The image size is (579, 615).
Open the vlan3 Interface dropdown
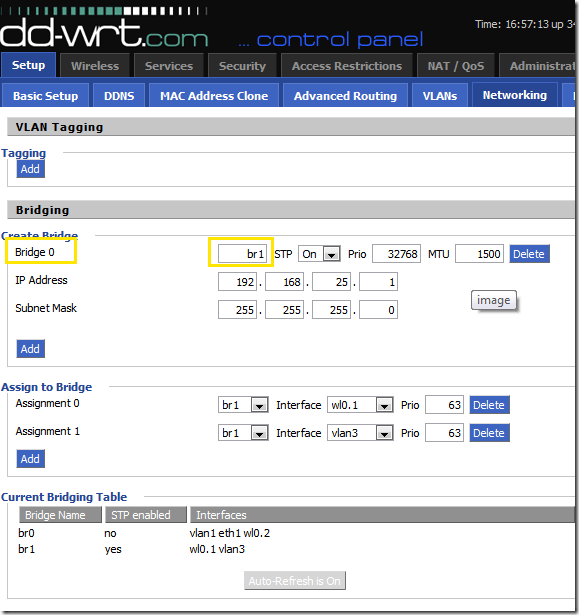coord(360,433)
